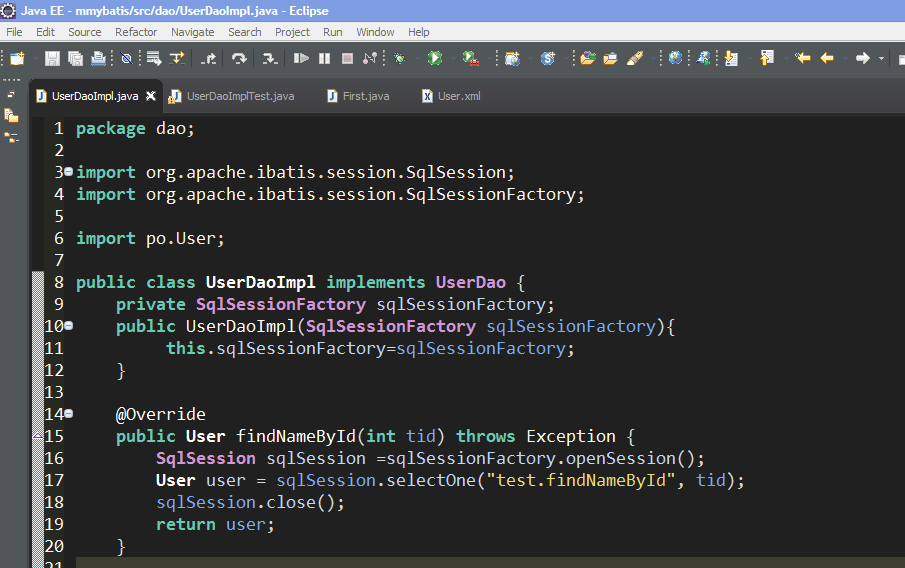The width and height of the screenshot is (905, 568).
Task: Open the Type Hierarchy sidebar icon
Action: (x=12, y=138)
